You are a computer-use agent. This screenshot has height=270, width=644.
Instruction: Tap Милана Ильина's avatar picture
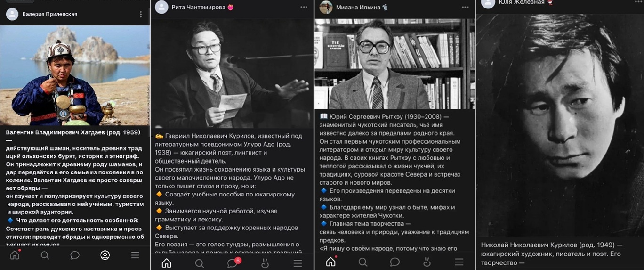(326, 7)
